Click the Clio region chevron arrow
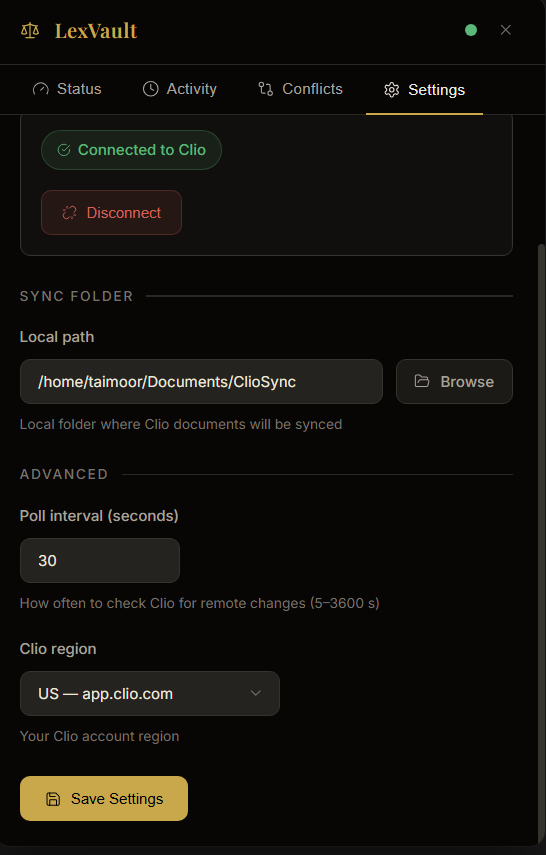Viewport: 546px width, 855px height. point(255,693)
